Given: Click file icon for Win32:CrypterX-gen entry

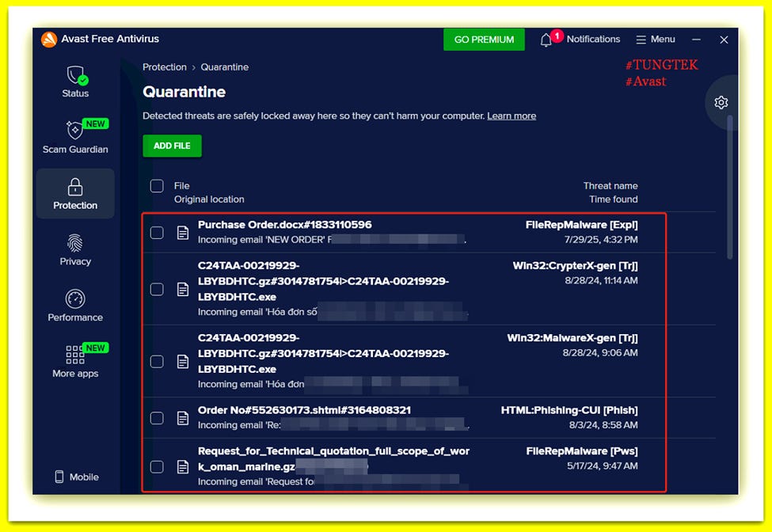Looking at the screenshot, I should point(183,289).
